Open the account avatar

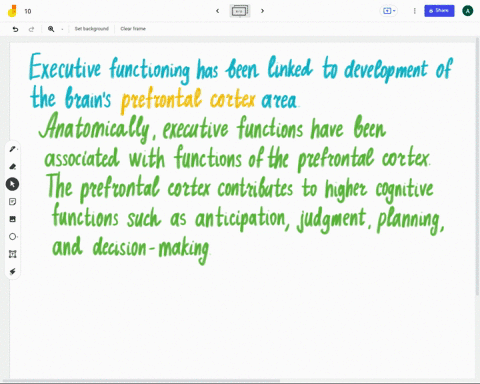pos(467,11)
